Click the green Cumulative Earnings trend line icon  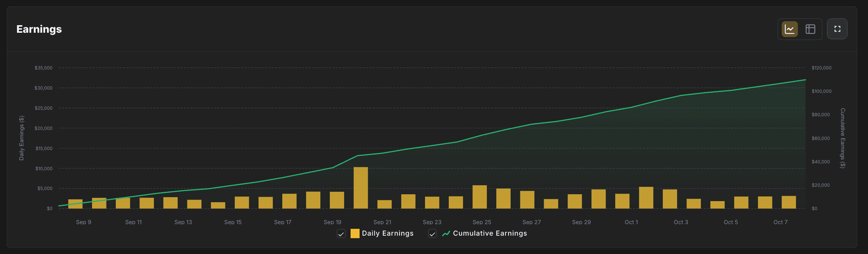point(446,233)
